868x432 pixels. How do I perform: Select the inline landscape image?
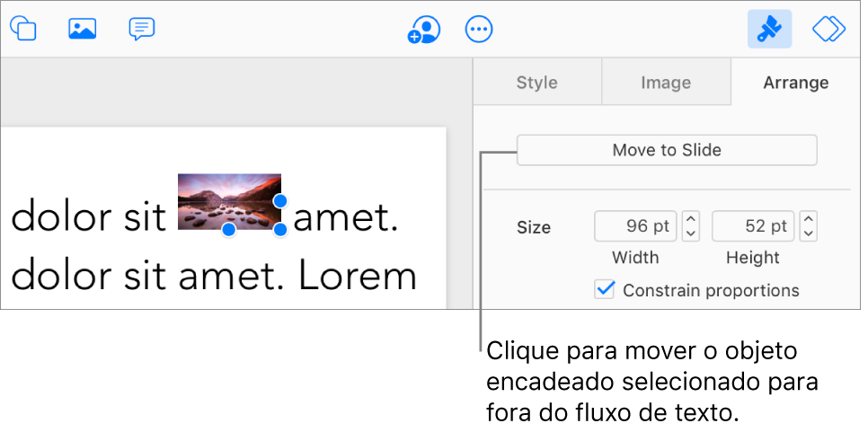[x=229, y=201]
